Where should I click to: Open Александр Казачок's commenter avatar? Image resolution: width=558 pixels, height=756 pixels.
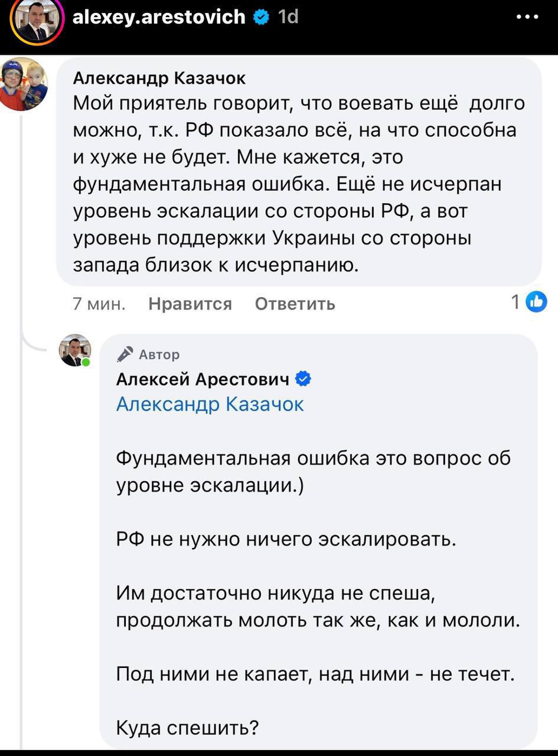pos(24,84)
